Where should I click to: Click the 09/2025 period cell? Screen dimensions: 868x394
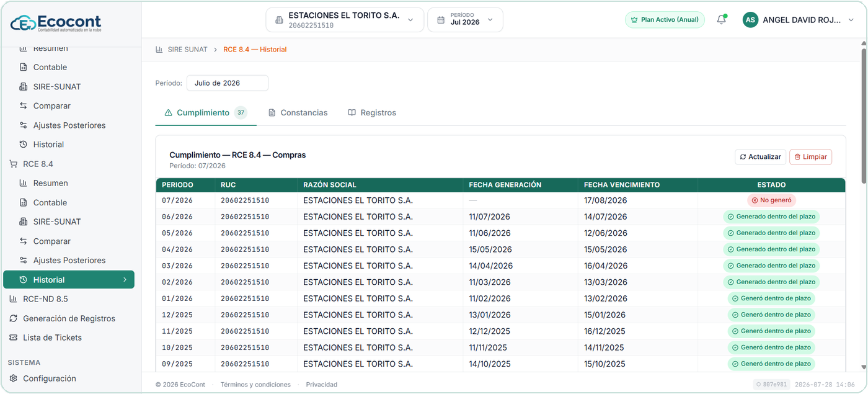click(x=177, y=364)
